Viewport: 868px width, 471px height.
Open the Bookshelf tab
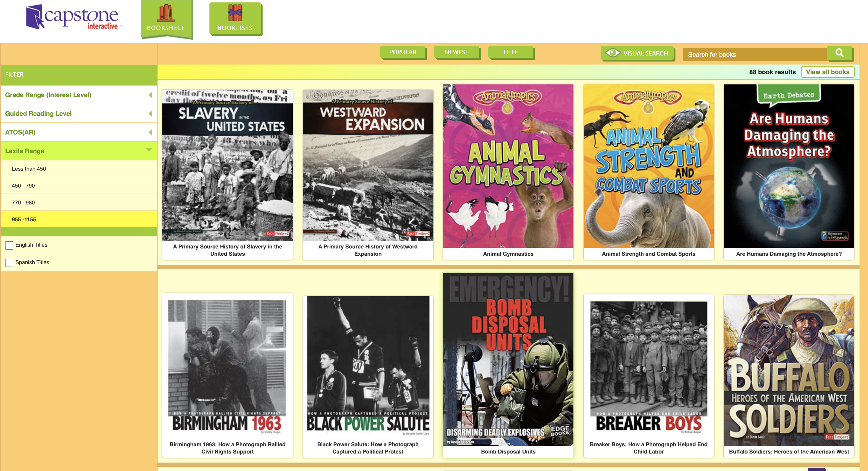[166, 19]
